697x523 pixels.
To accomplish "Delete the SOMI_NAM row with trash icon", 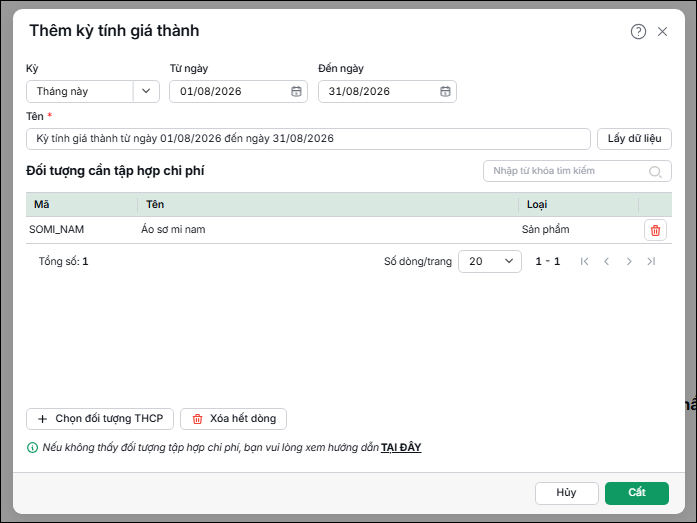I will click(x=655, y=230).
